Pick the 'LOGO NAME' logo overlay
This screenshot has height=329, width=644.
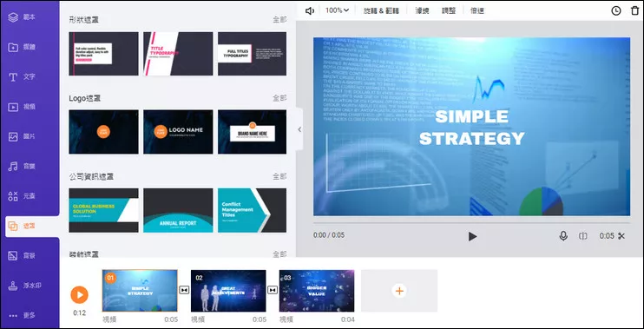178,132
